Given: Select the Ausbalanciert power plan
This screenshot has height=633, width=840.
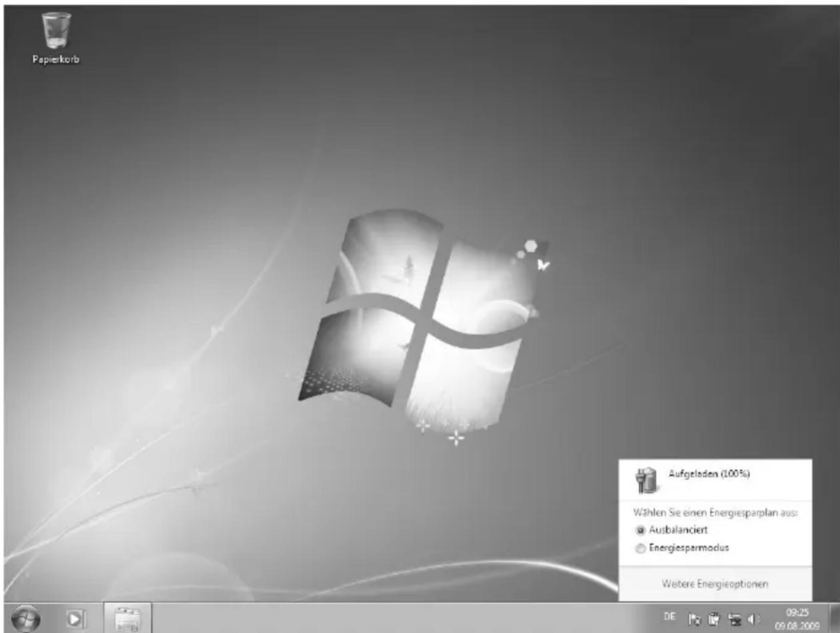Looking at the screenshot, I should point(671,530).
